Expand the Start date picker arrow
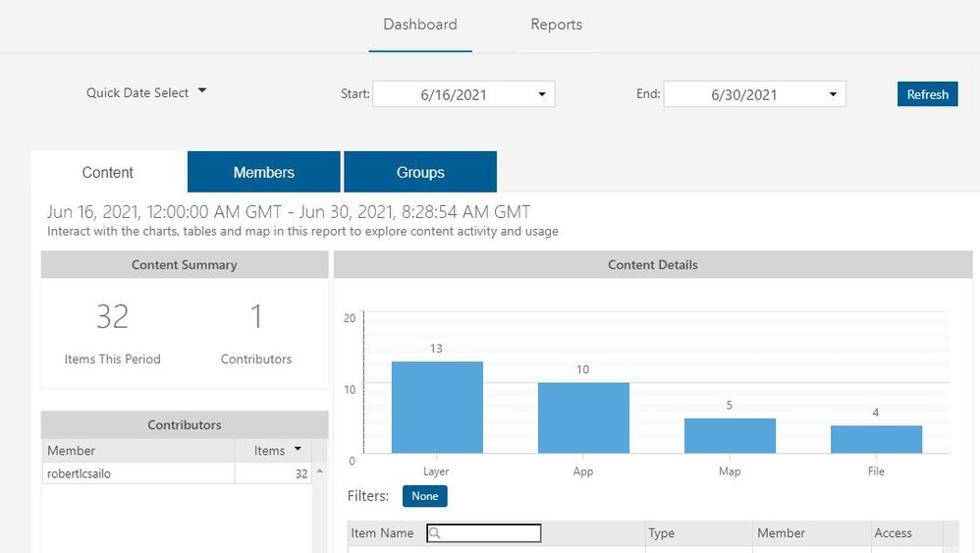980x553 pixels. 542,94
